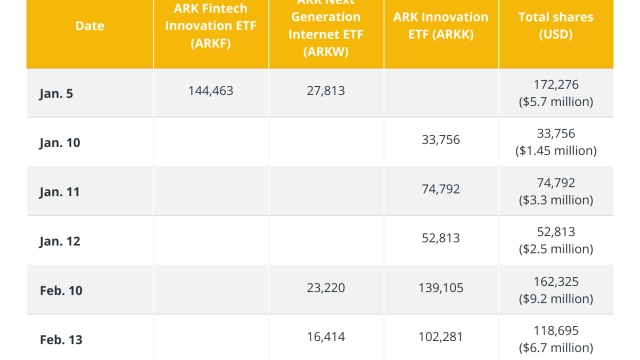Select the 23,220 ARKW value
Screen dimensions: 640x360
coord(326,288)
